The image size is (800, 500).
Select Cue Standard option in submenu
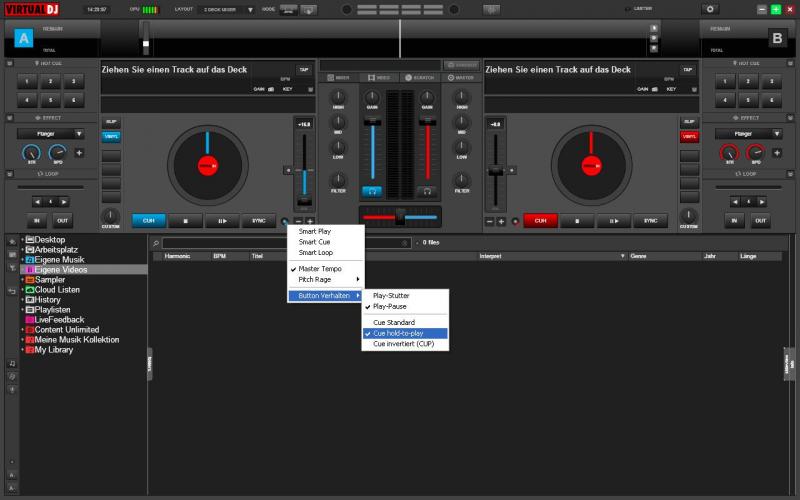[393, 322]
